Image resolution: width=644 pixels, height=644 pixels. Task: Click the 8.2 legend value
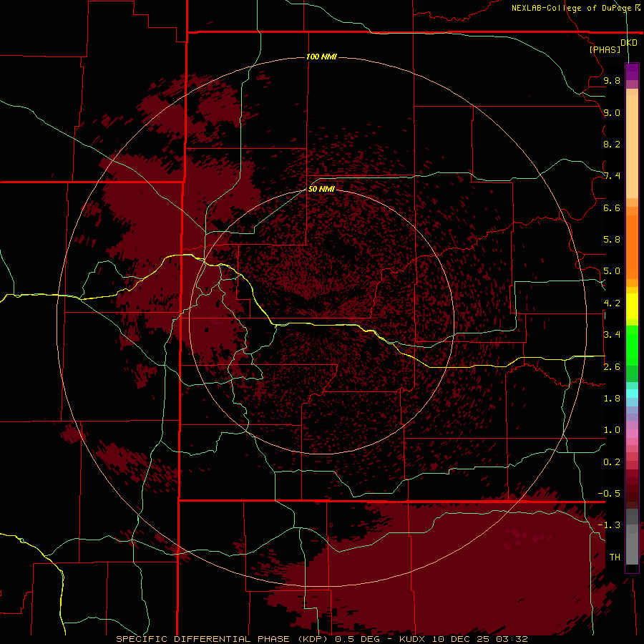[x=612, y=144]
